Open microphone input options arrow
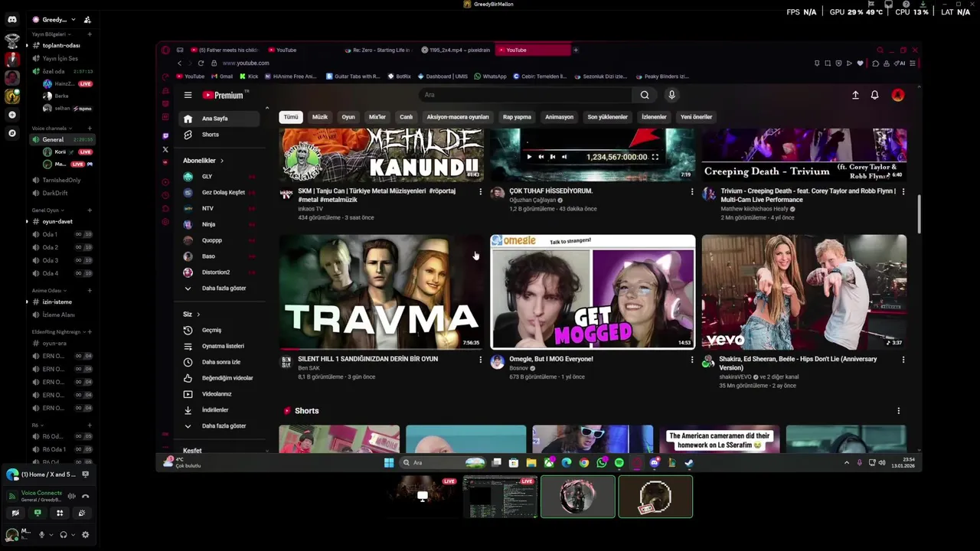980x551 pixels. tap(51, 535)
